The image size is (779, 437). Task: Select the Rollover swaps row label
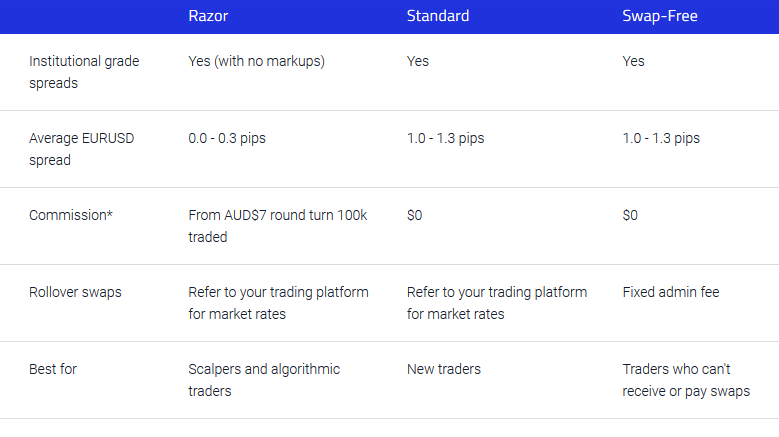(75, 292)
